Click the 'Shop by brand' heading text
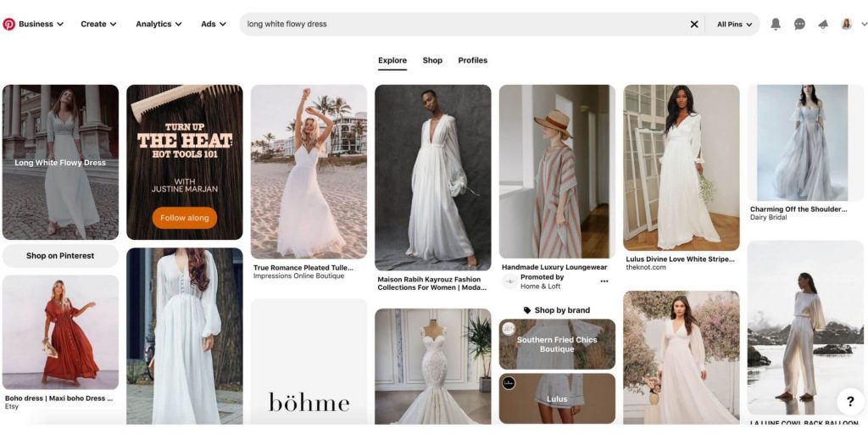This screenshot has height=434, width=868. tap(563, 310)
